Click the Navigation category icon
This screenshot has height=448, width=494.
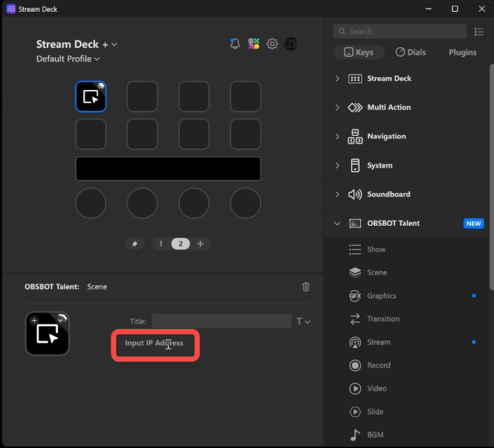tap(355, 136)
